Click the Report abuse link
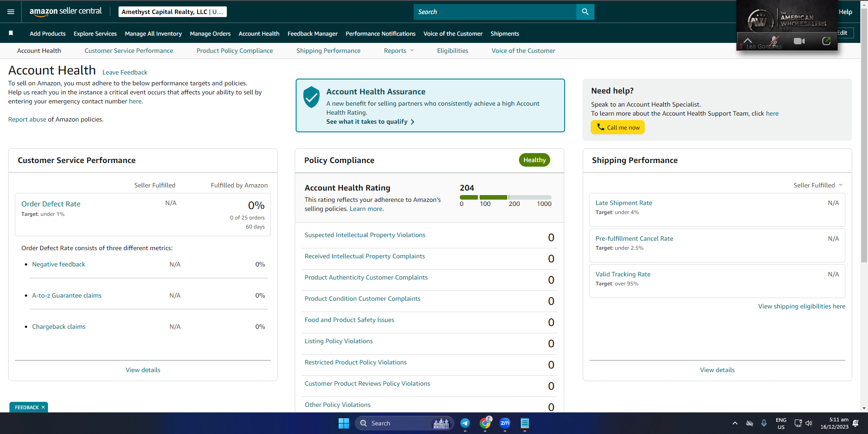Viewport: 868px width, 434px height. pyautogui.click(x=27, y=119)
